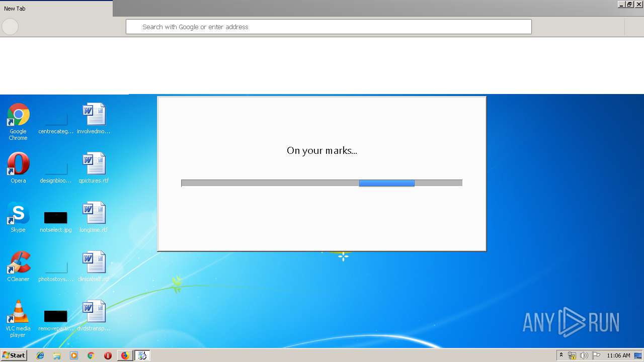Select the New Tab browser tab

[56, 9]
